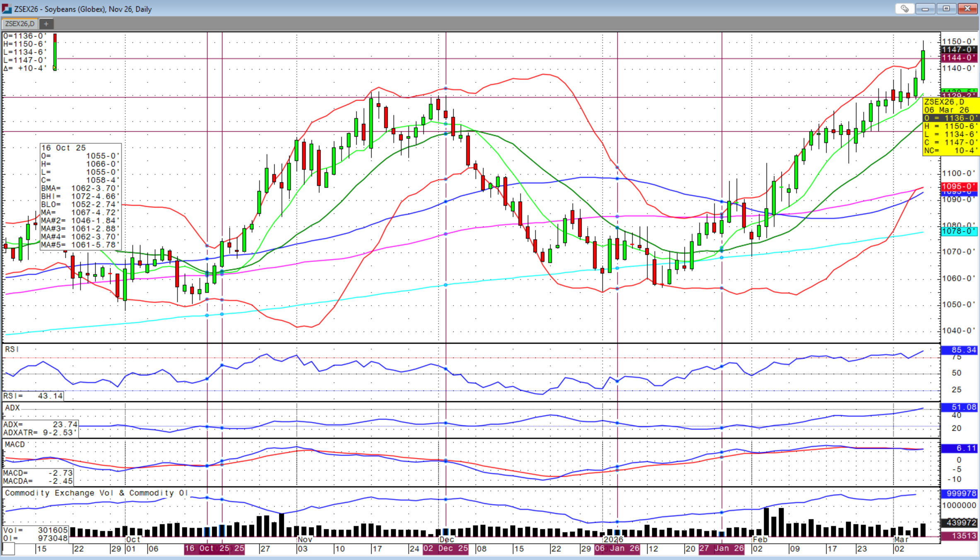This screenshot has height=560, width=980.
Task: Click the red 1095-0 price tag on scale
Action: tap(959, 187)
